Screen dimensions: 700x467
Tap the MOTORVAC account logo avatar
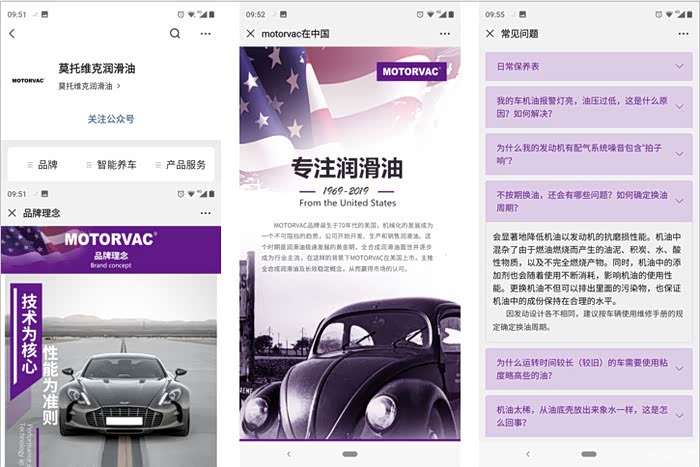click(28, 80)
